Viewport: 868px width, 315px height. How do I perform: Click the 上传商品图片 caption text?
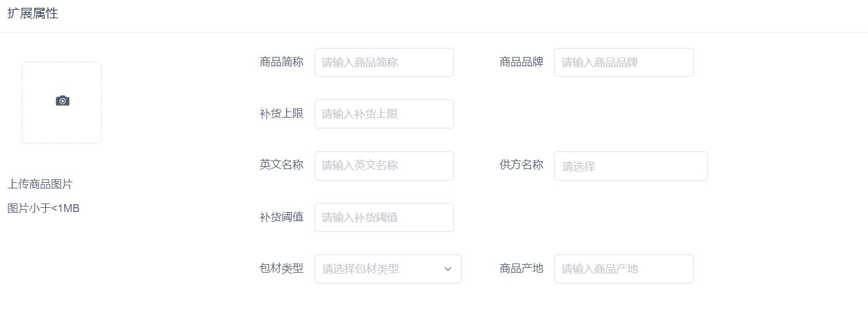click(x=40, y=184)
